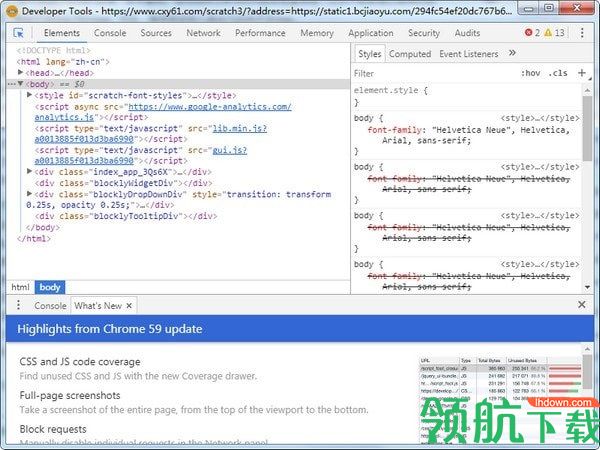Select the blocklyTooltipDiv div line
This screenshot has height=450, width=600.
click(126, 216)
